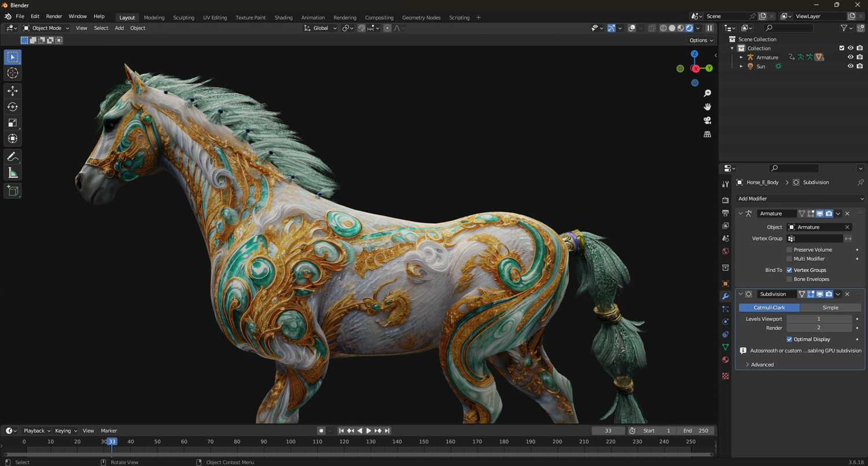
Task: Hide Armature in viewport via eye icon
Action: coord(851,57)
